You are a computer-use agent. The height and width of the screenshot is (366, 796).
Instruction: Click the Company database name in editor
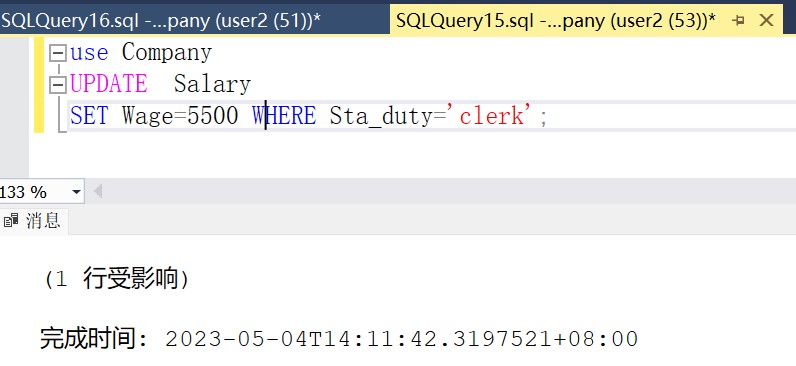(167, 53)
